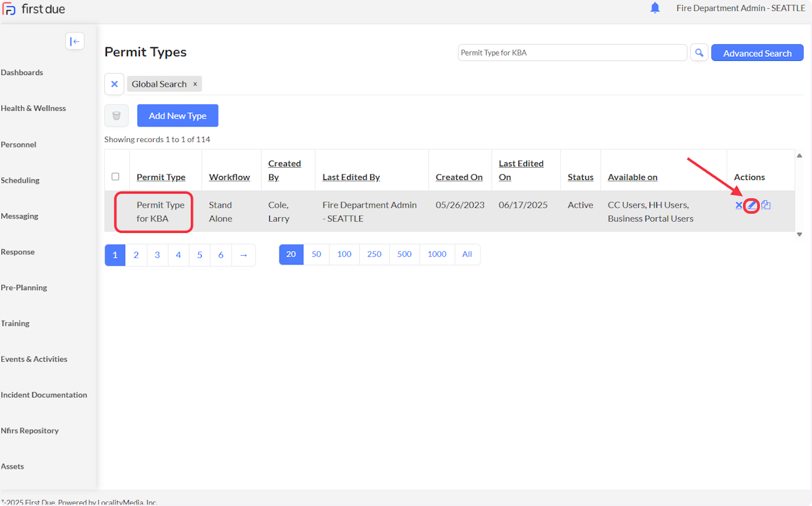The image size is (812, 506).
Task: Click the Showing records 1 to 1 text
Action: click(157, 139)
